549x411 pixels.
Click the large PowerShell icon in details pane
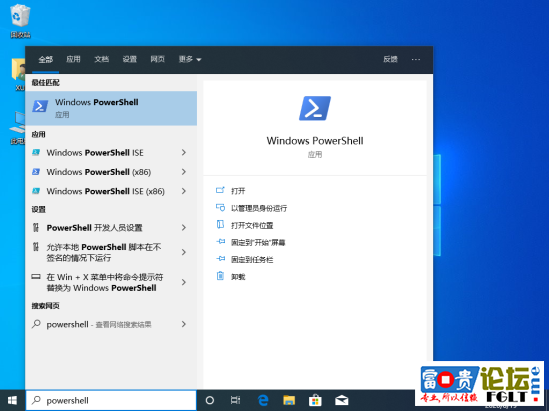click(315, 108)
